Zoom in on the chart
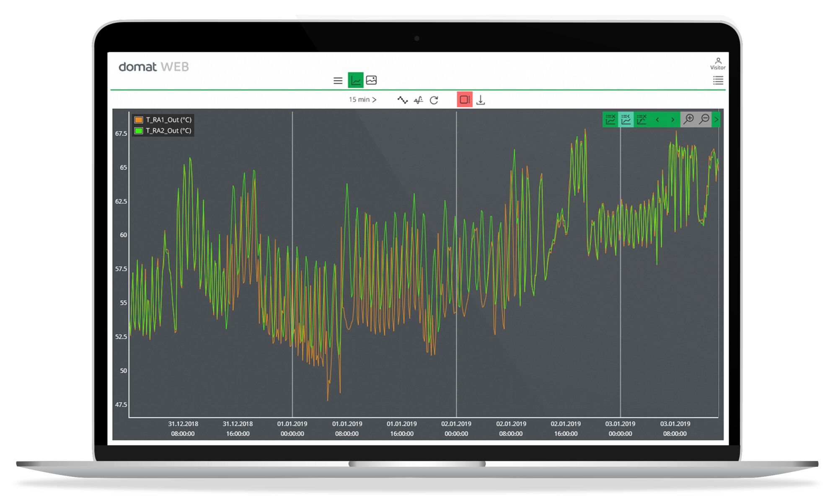Image resolution: width=838 pixels, height=504 pixels. pos(688,119)
